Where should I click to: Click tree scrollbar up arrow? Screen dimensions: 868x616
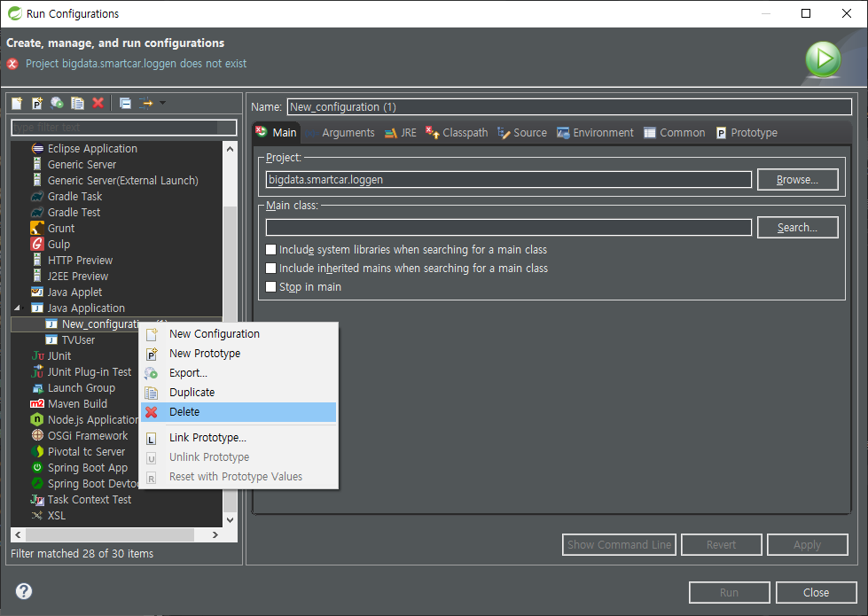click(x=231, y=149)
